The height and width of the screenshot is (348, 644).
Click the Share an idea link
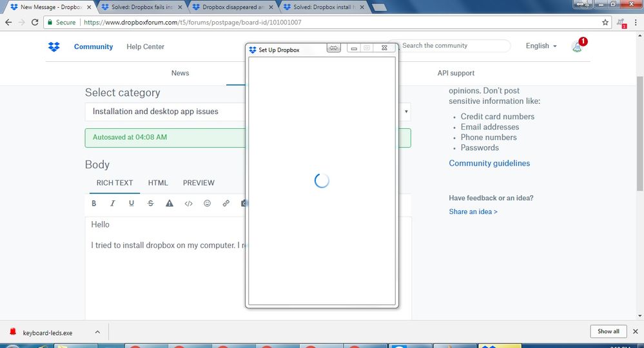click(473, 211)
